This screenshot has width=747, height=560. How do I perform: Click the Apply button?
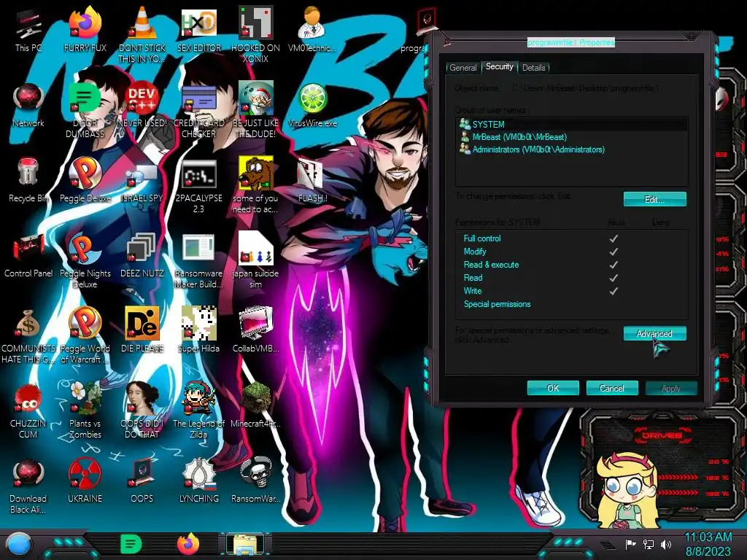pyautogui.click(x=671, y=388)
